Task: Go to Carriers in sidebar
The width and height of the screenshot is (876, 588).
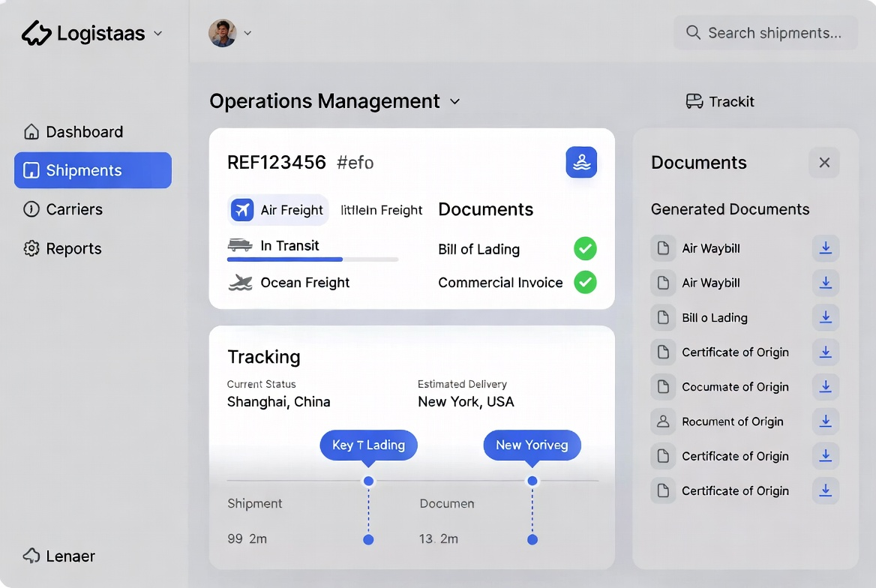Action: point(62,209)
